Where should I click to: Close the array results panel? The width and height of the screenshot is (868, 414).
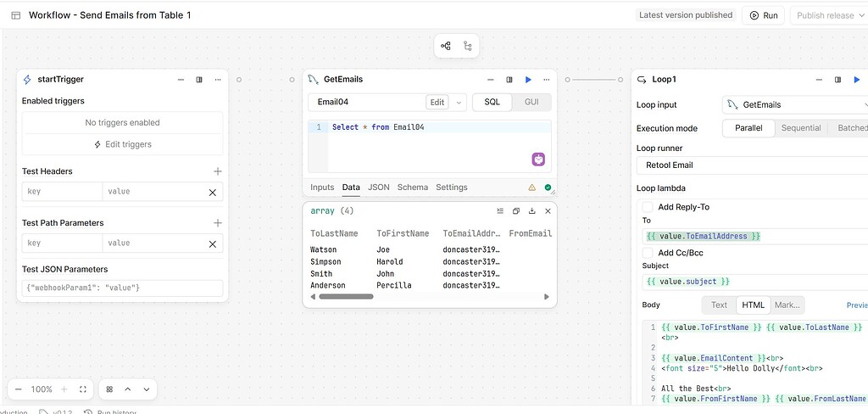[548, 211]
